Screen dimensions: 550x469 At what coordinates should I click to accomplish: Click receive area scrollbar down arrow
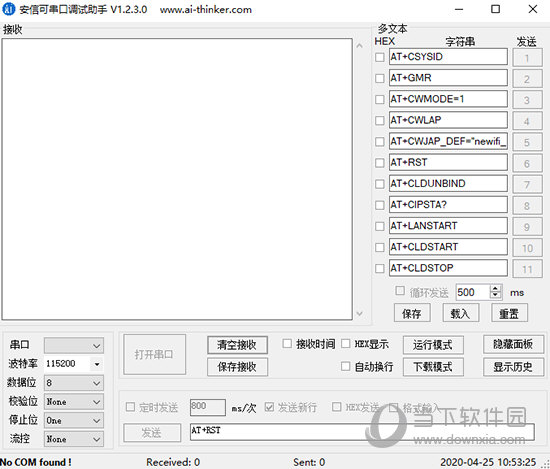point(360,313)
